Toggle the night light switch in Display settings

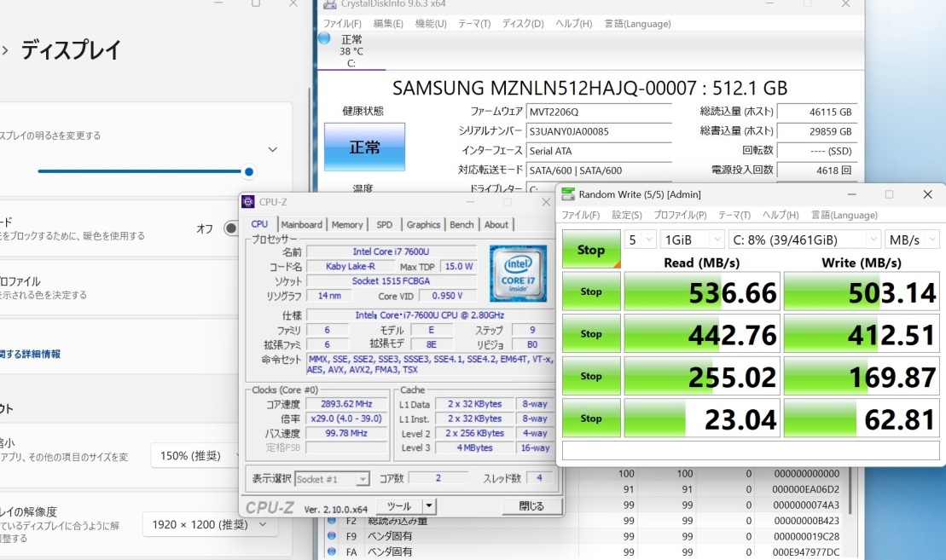[x=231, y=228]
